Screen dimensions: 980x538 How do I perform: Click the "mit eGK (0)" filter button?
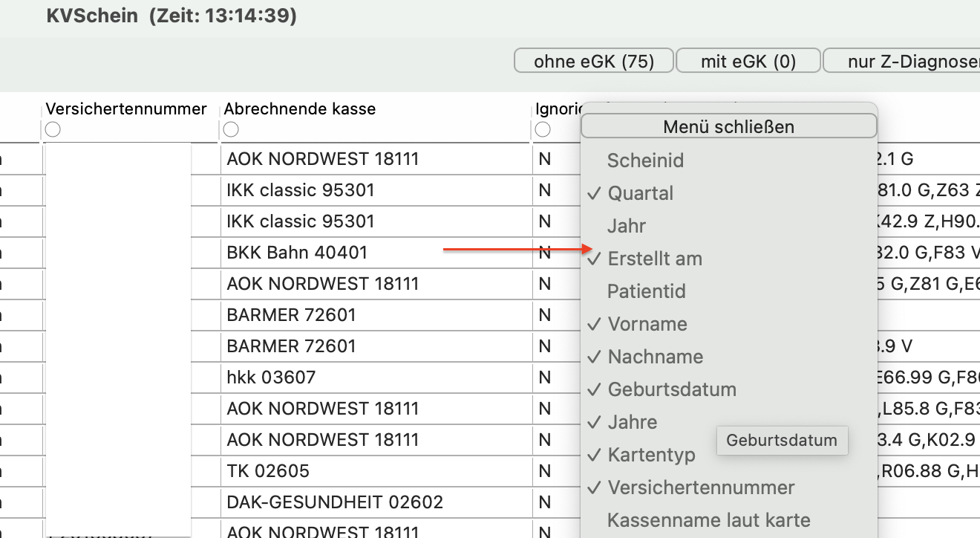point(748,61)
